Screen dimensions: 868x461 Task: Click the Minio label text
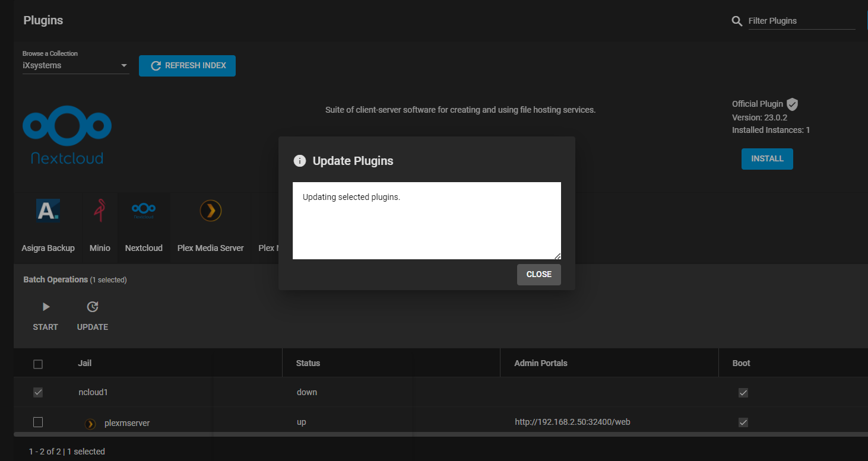coord(100,248)
